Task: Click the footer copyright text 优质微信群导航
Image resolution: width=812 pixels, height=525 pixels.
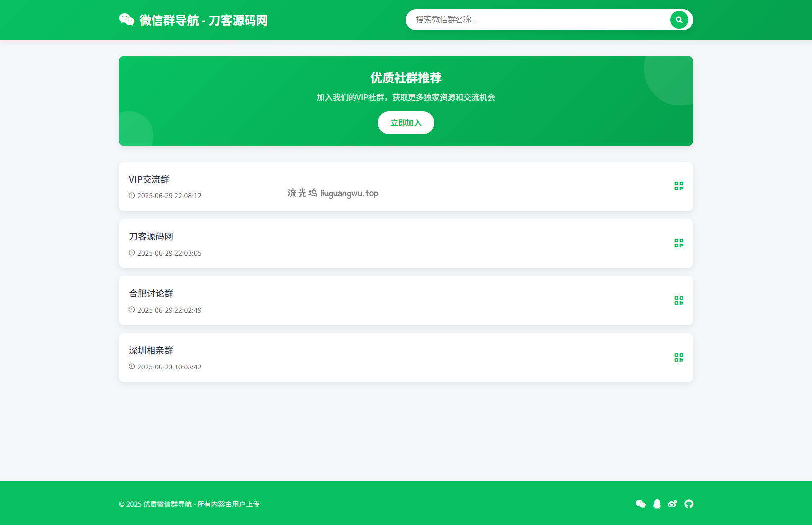Action: point(190,504)
